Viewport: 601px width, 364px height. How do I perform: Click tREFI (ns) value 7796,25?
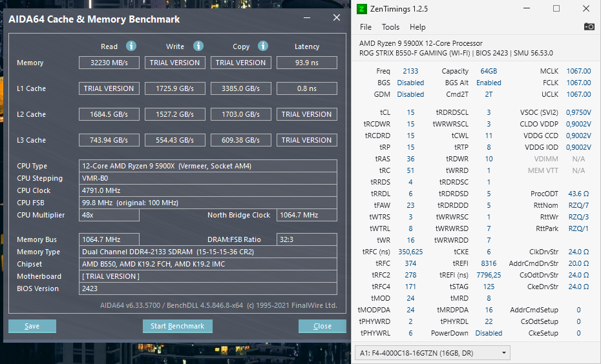point(489,275)
